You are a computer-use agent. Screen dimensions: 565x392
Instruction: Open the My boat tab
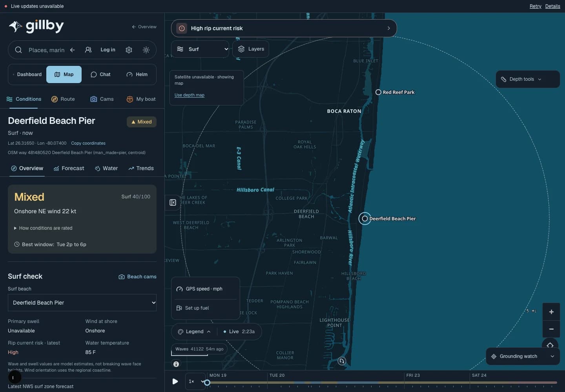click(141, 99)
